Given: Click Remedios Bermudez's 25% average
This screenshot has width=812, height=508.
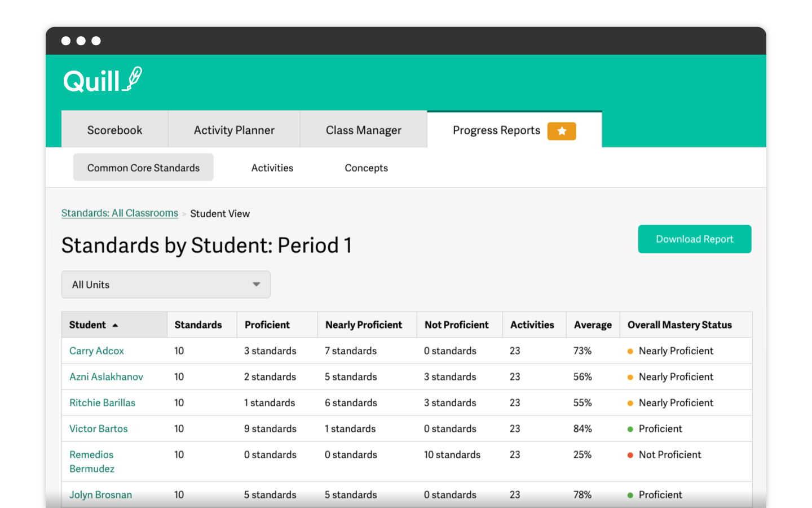Looking at the screenshot, I should (x=582, y=454).
